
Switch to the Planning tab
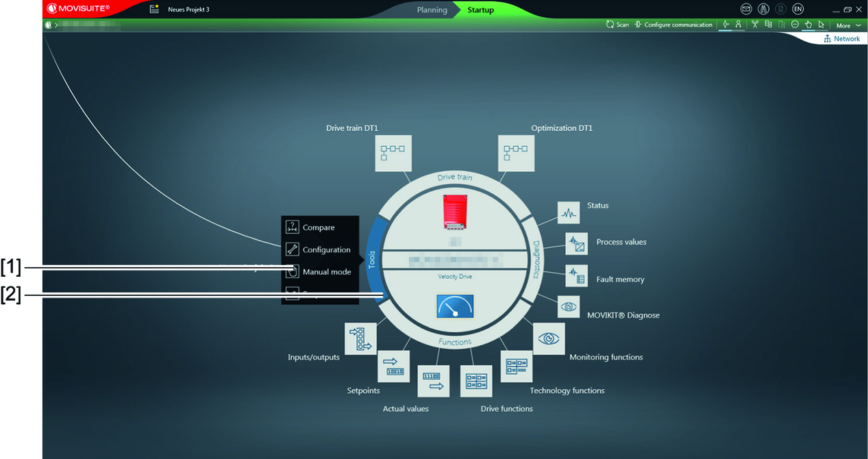point(432,10)
